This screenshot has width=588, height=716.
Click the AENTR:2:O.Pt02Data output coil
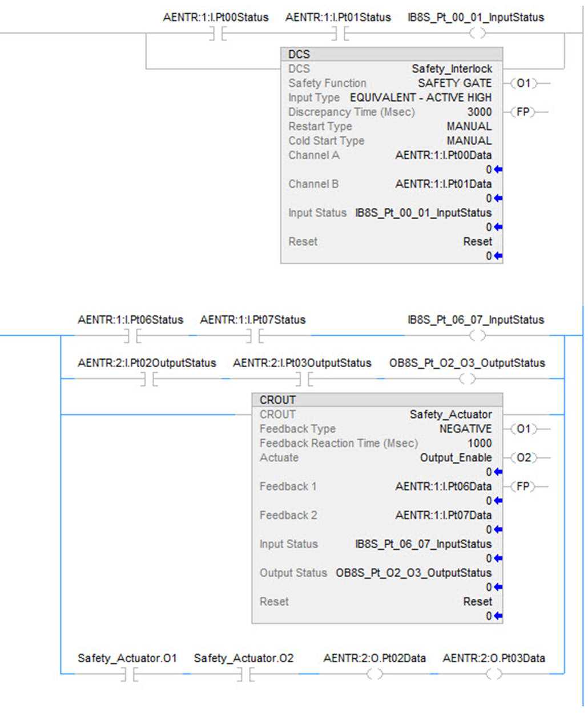(x=374, y=675)
